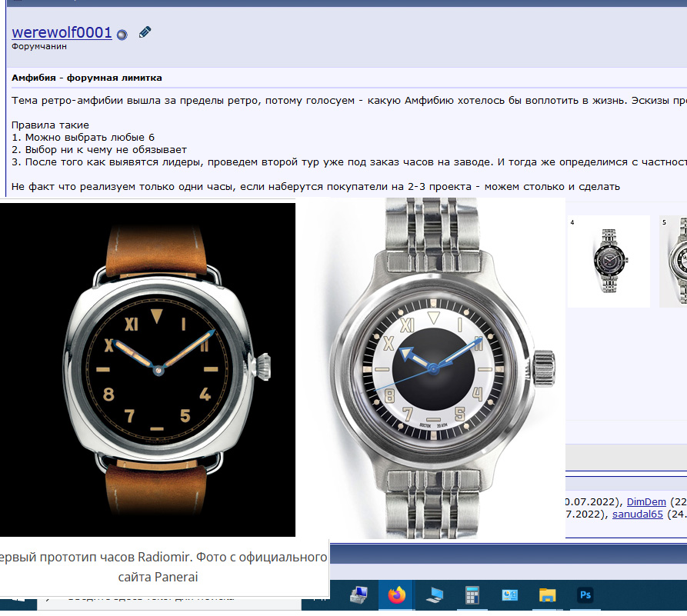Click the Panerai Radiomir watch image
The width and height of the screenshot is (687, 616).
pyautogui.click(x=148, y=369)
